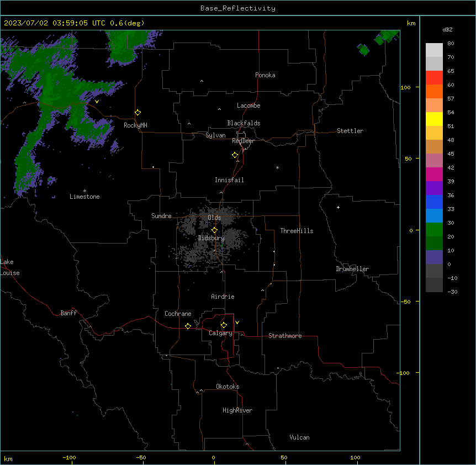Pick the indigo swatch above the 0 label

click(x=434, y=257)
